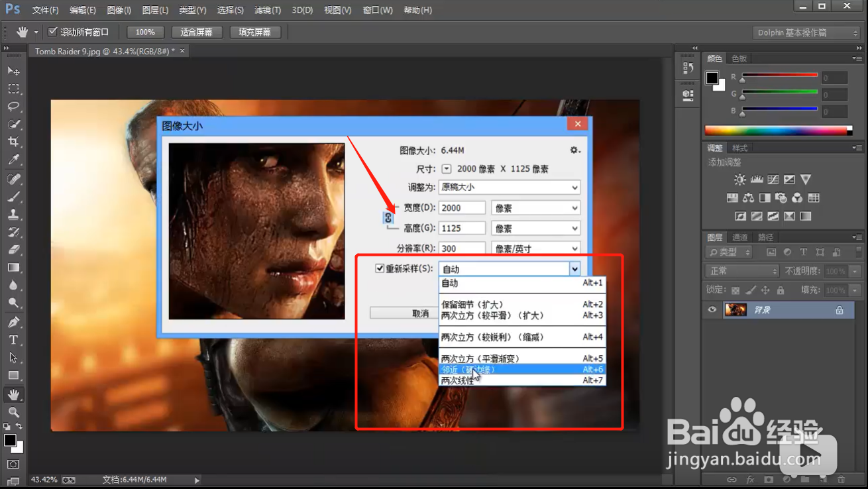
Task: Add a Color Balance adjustment
Action: [x=749, y=197]
